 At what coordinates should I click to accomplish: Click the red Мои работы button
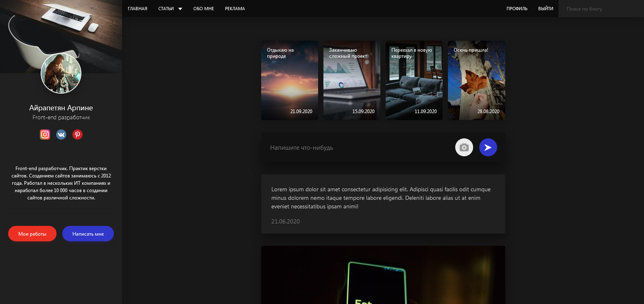coord(32,234)
